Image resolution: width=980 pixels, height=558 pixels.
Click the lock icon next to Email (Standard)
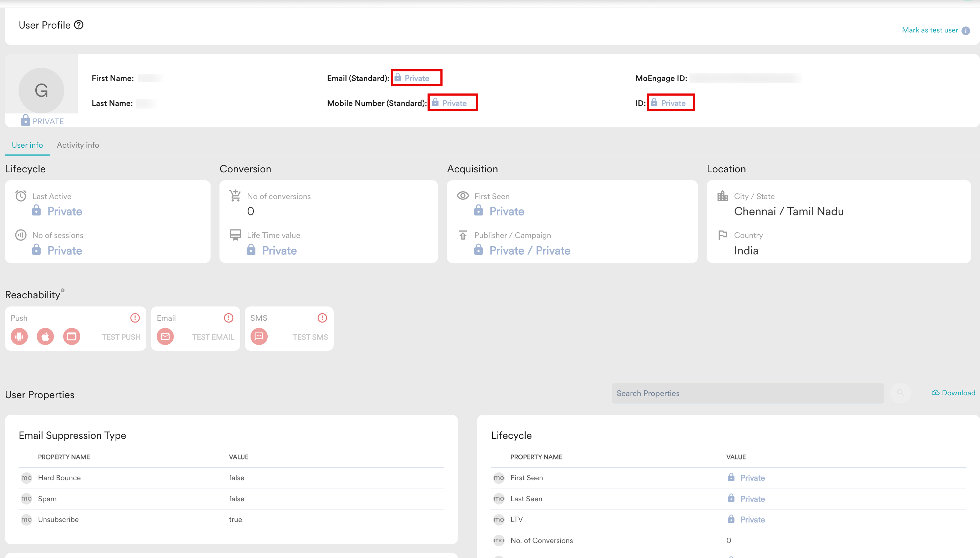(x=398, y=78)
